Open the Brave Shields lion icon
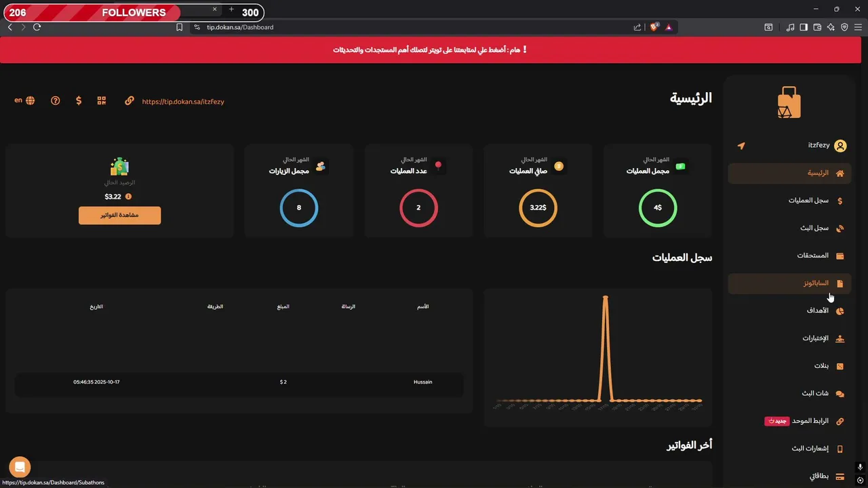The width and height of the screenshot is (868, 488). 654,27
